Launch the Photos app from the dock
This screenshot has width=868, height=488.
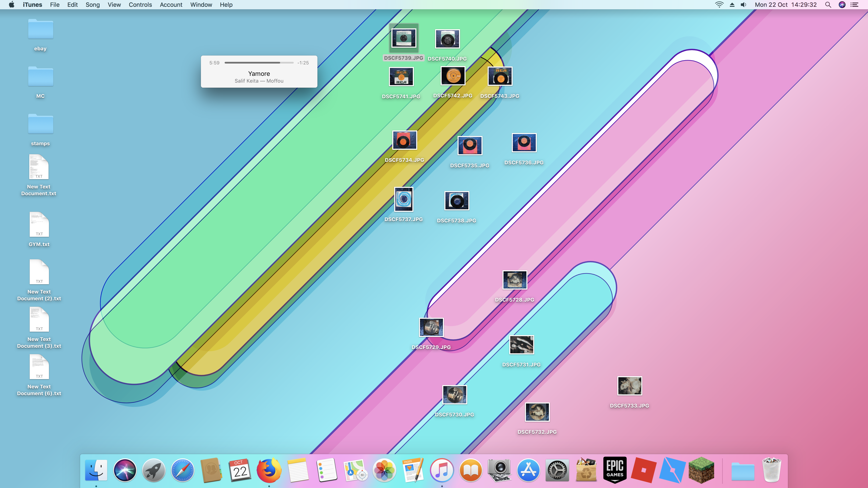(384, 470)
